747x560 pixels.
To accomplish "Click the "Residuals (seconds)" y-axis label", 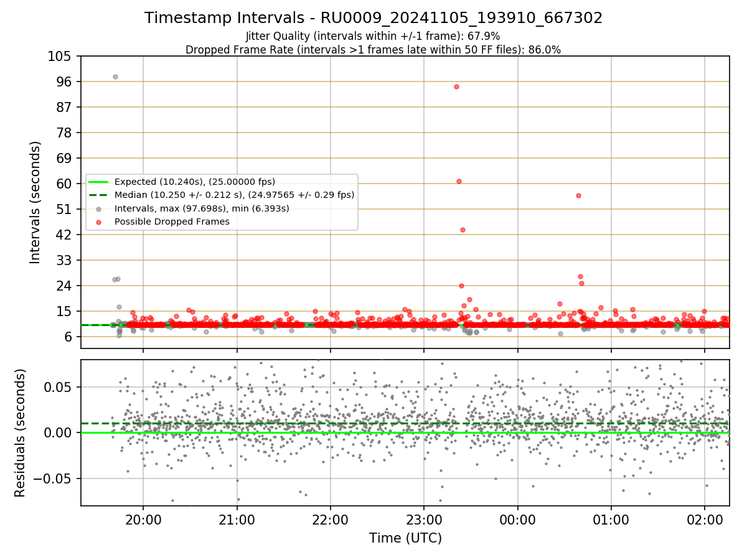I will pos(21,432).
